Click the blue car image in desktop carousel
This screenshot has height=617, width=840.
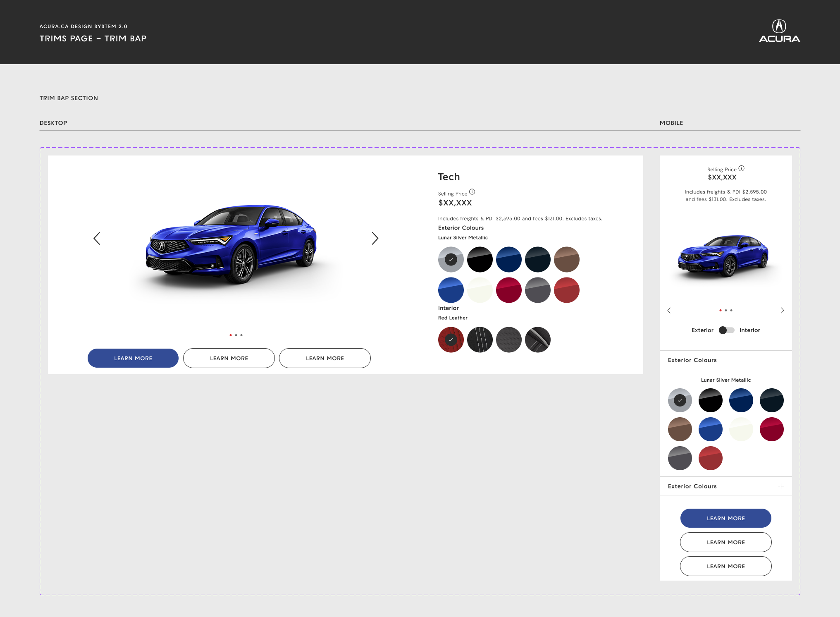click(231, 244)
